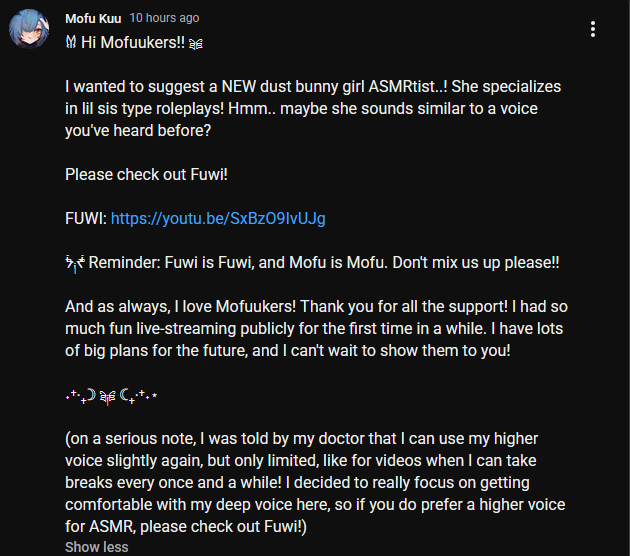Click the "on a serious note" doctor paragraph
This screenshot has width=630, height=556.
[315, 482]
